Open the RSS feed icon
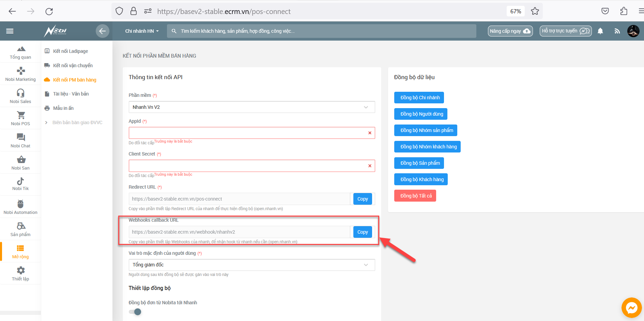 pos(617,31)
